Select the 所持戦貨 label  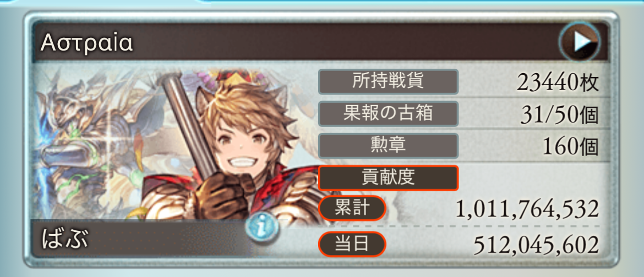[388, 82]
